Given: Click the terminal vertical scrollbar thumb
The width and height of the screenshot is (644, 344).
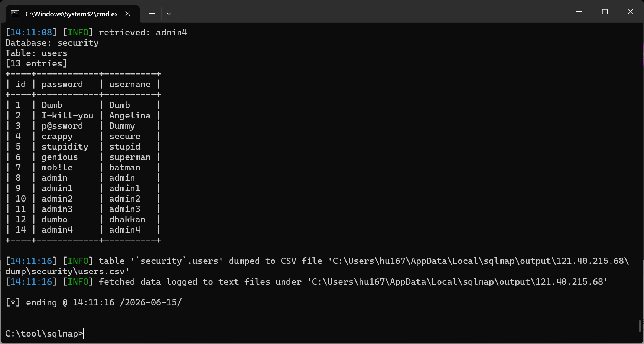Looking at the screenshot, I should point(640,326).
